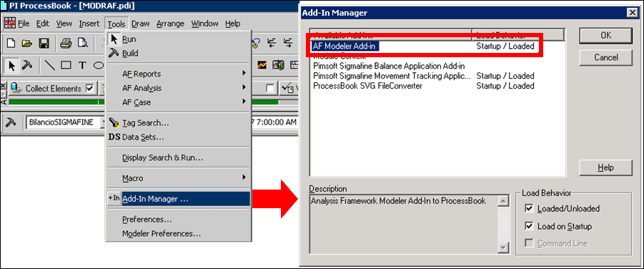
Task: Click the small arrow below toolbar x
Action: click(4, 94)
